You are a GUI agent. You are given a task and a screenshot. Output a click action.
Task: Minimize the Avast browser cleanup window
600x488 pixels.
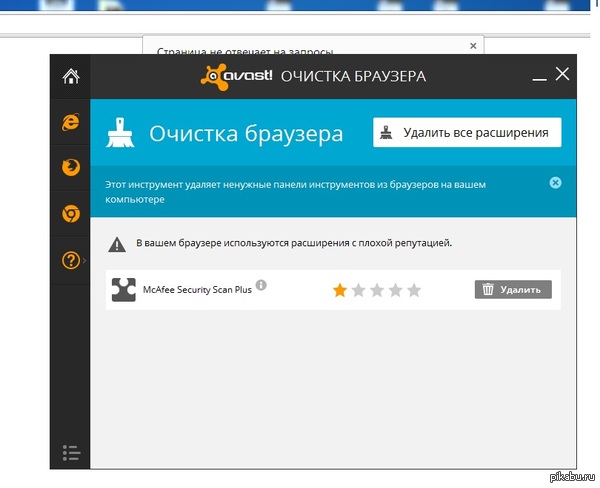[x=539, y=79]
